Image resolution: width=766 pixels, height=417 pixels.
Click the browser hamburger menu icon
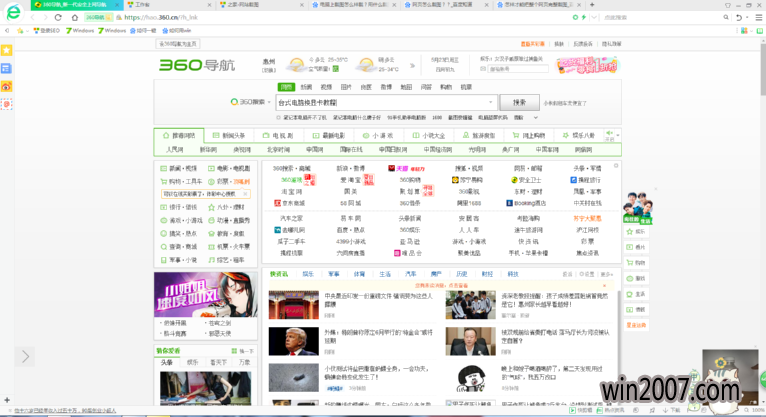[x=759, y=18]
